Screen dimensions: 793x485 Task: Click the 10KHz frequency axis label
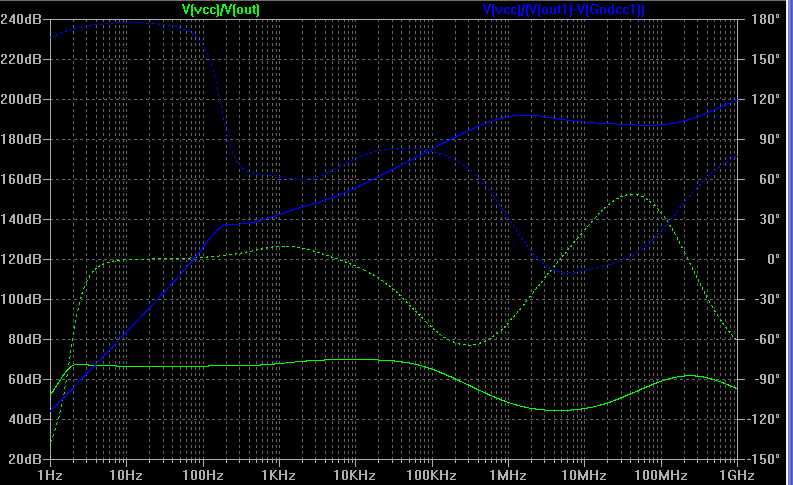click(x=355, y=475)
